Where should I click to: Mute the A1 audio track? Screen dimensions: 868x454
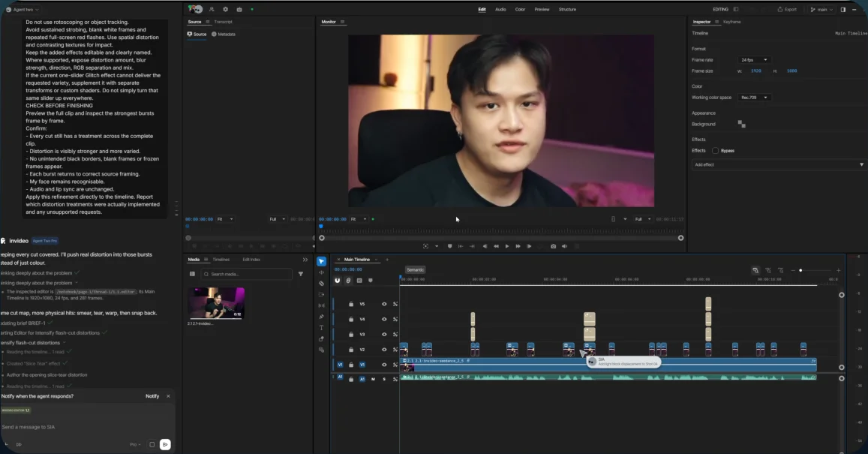[x=373, y=379]
